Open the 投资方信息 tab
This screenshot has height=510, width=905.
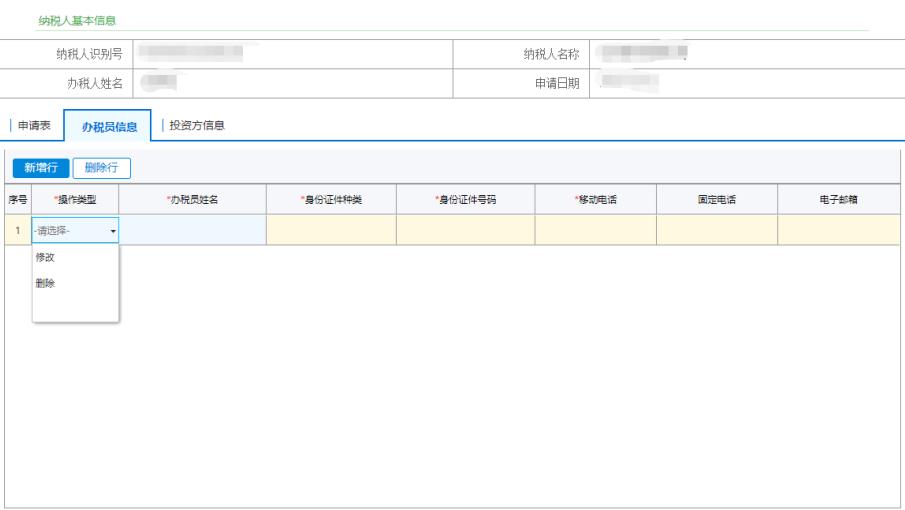coord(196,126)
